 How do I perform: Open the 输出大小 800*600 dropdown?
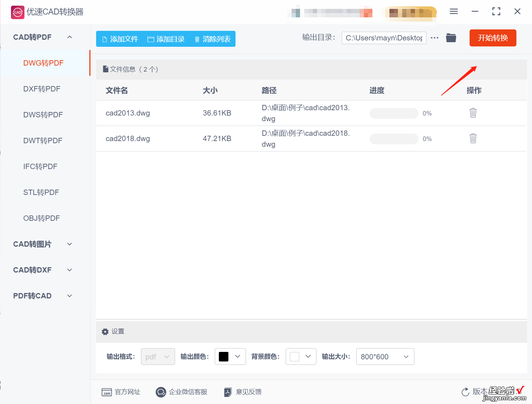[x=385, y=357]
